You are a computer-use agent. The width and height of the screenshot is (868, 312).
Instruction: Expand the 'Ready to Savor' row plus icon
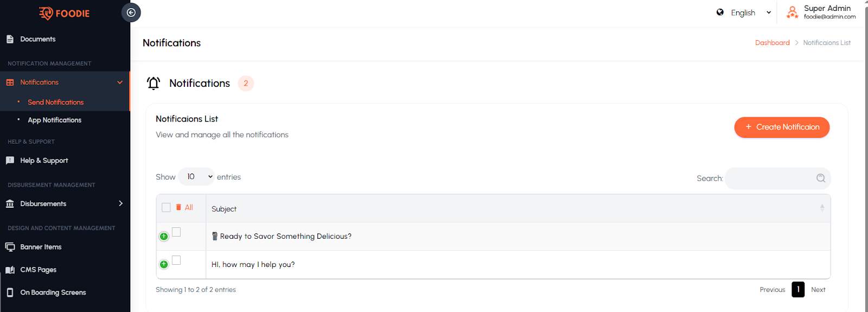(x=164, y=237)
